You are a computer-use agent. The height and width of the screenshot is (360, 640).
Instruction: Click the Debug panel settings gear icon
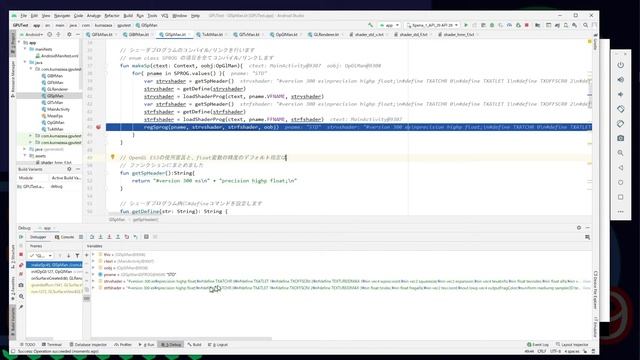(579, 228)
